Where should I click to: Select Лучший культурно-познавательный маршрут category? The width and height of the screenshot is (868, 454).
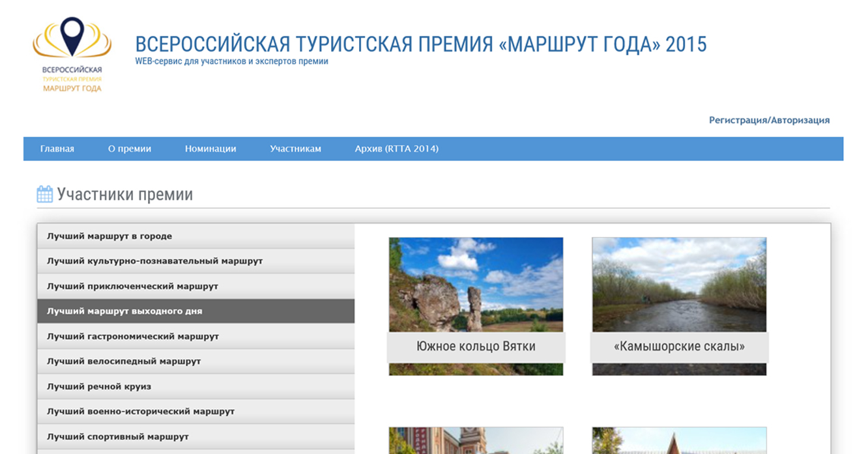click(196, 261)
